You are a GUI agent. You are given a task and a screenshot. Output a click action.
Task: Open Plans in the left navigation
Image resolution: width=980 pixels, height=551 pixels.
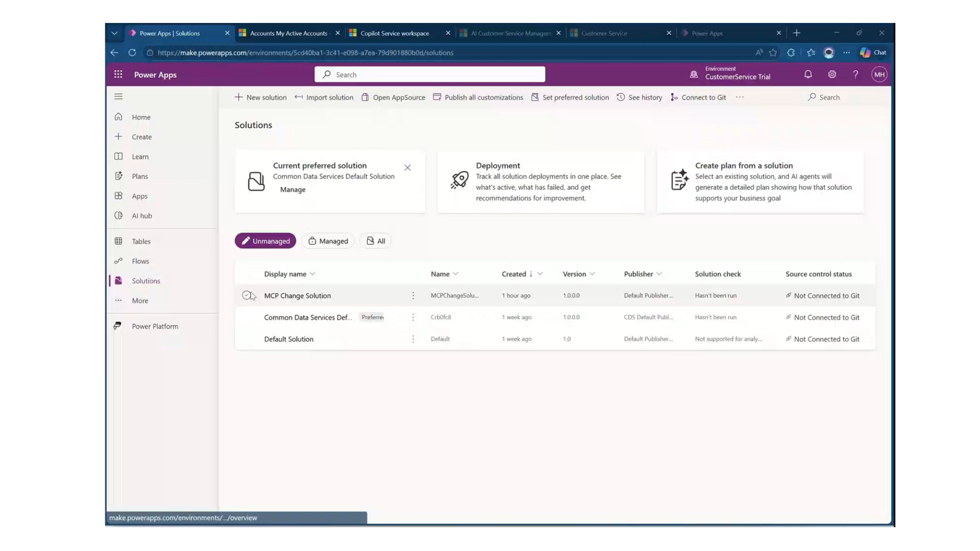tap(140, 176)
